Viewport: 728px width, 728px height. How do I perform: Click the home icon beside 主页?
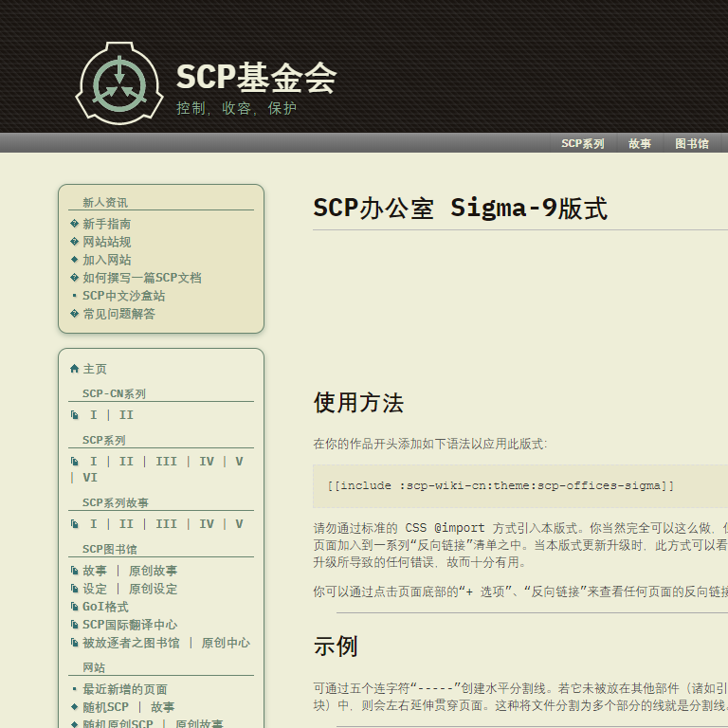(75, 369)
